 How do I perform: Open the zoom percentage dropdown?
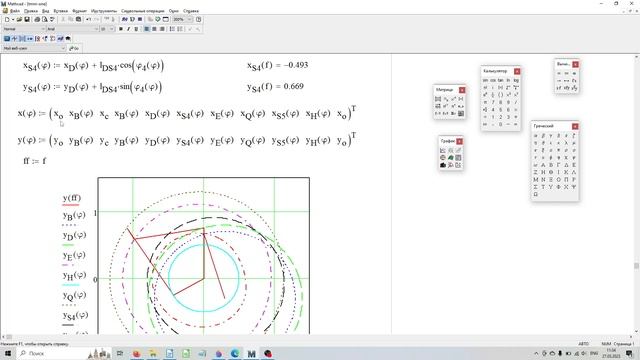[189, 19]
